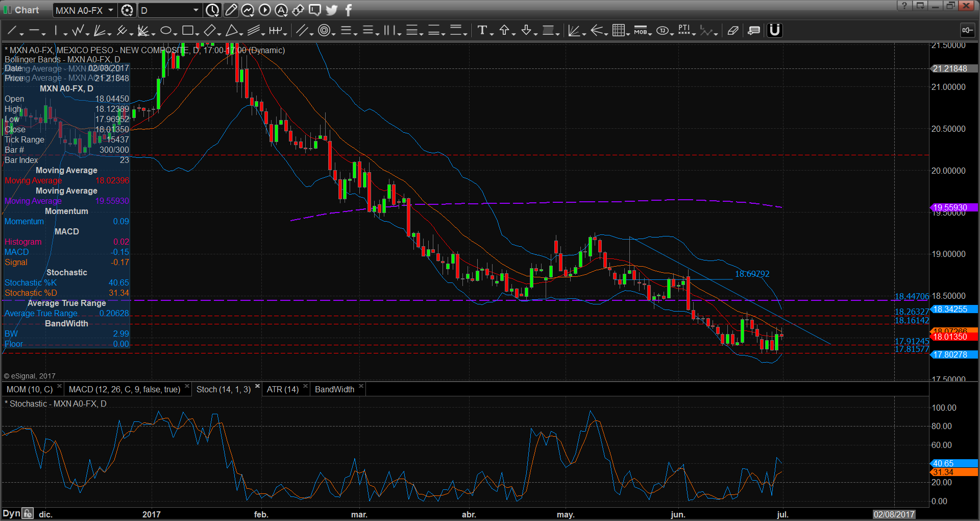This screenshot has width=980, height=521.
Task: Open the alerts 'A' circle icon
Action: pos(281,10)
